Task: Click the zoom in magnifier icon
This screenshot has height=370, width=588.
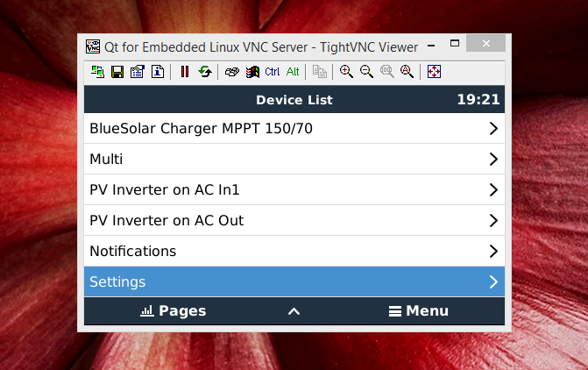Action: coord(346,72)
